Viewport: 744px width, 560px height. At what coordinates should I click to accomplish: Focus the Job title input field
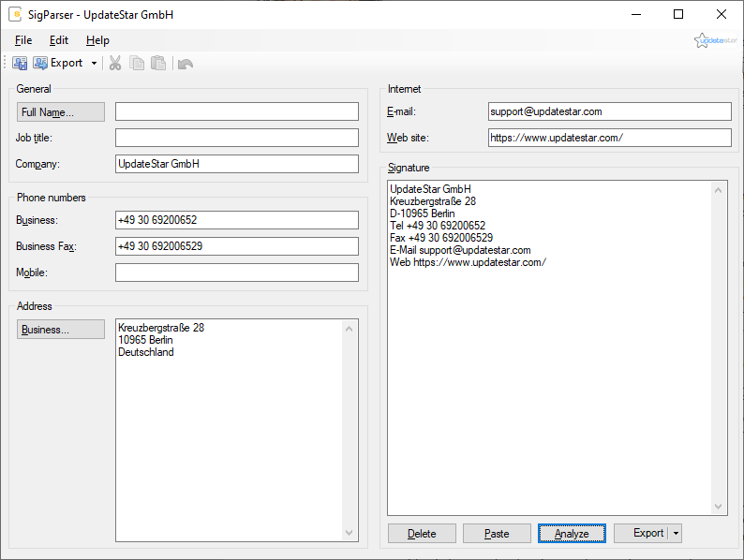[237, 138]
